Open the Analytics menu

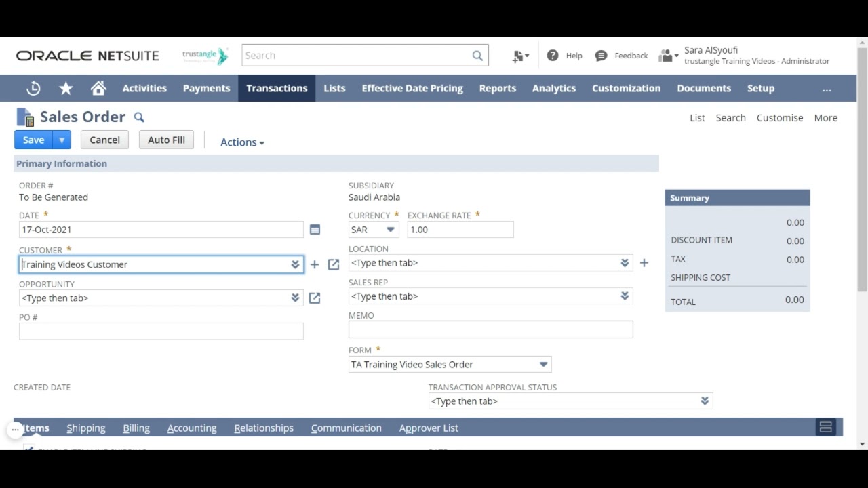[x=554, y=88]
